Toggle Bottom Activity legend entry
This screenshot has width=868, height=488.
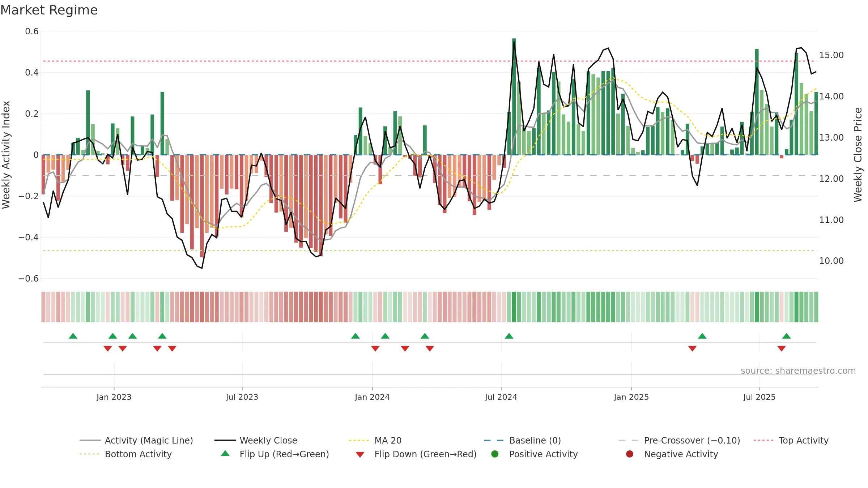point(125,454)
